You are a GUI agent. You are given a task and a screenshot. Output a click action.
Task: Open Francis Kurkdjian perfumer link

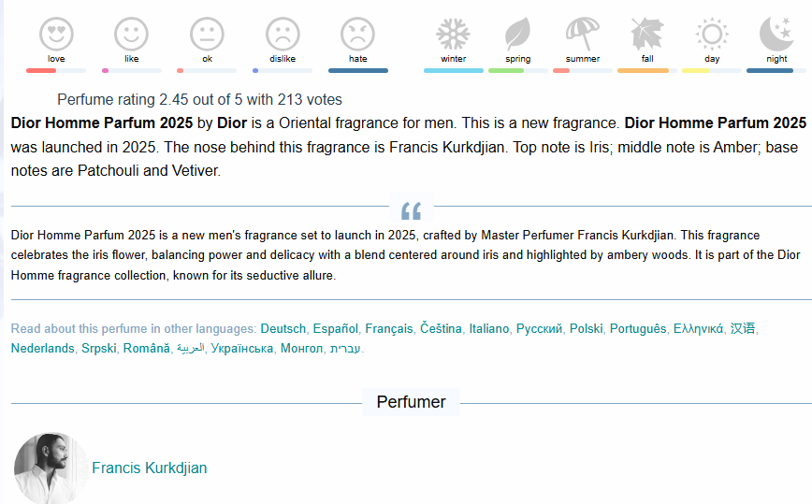(149, 468)
